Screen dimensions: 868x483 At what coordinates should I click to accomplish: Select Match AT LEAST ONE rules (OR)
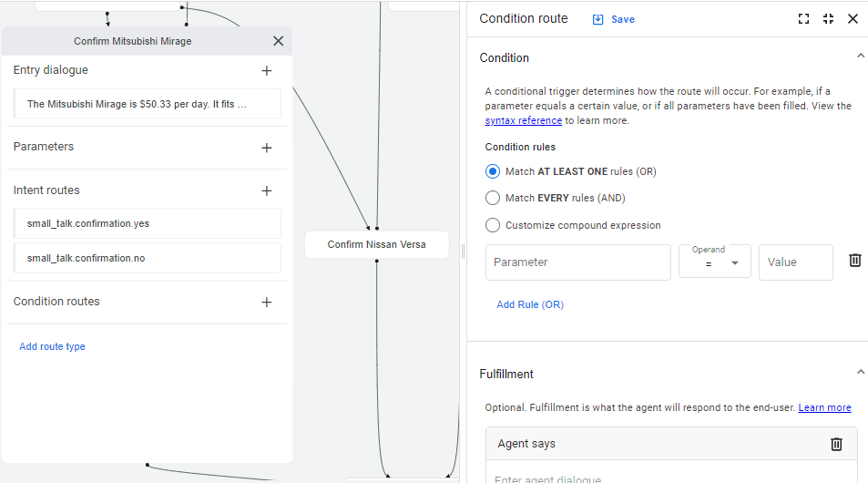(x=493, y=171)
